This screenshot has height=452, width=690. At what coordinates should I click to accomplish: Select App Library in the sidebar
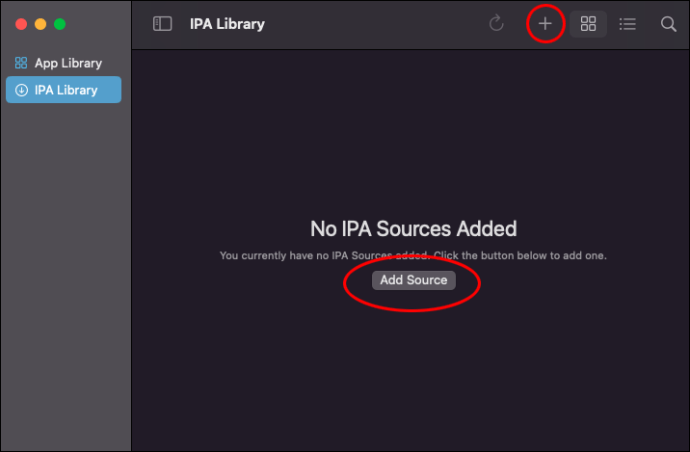point(68,63)
